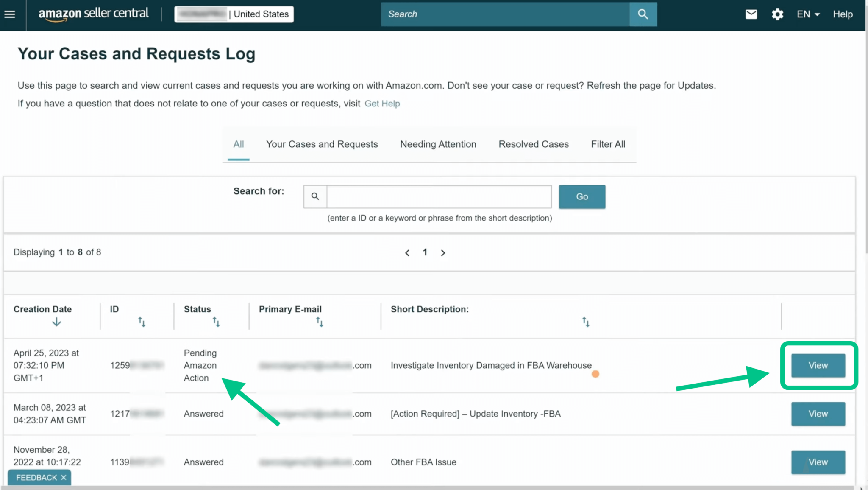Image resolution: width=868 pixels, height=490 pixels.
Task: Change Creation Date sort direction arrow
Action: pyautogui.click(x=56, y=321)
